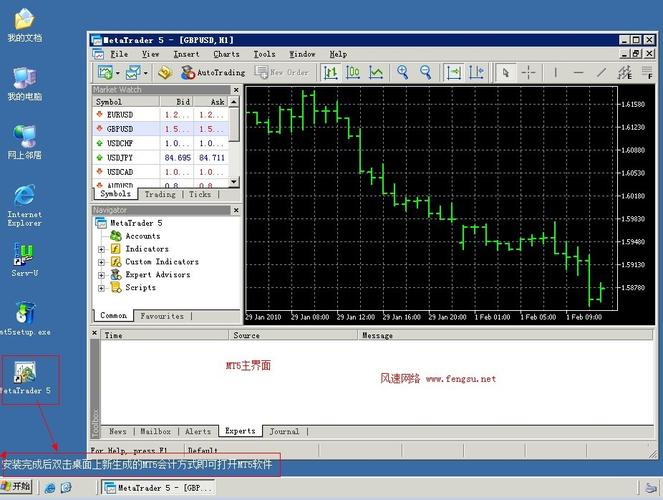Select the vertical line drawing tool

click(x=556, y=73)
